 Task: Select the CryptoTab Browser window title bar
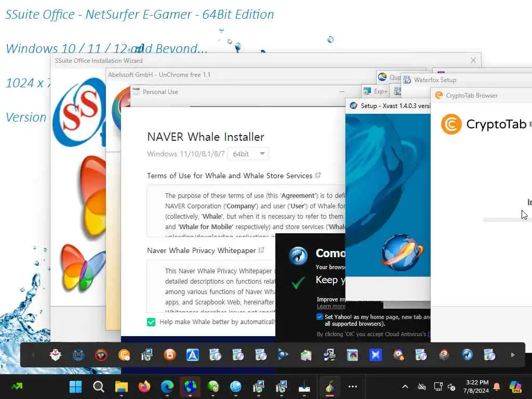[x=482, y=96]
